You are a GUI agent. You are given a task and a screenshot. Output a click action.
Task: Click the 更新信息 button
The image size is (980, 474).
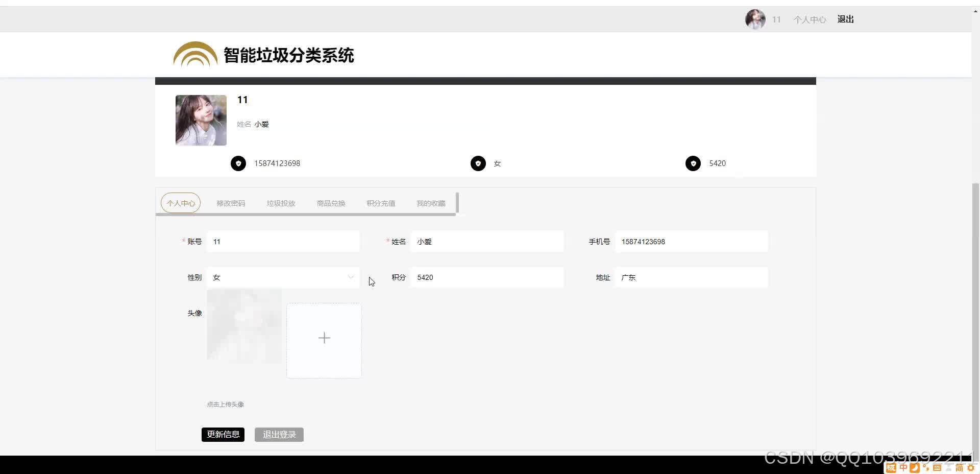coord(223,434)
